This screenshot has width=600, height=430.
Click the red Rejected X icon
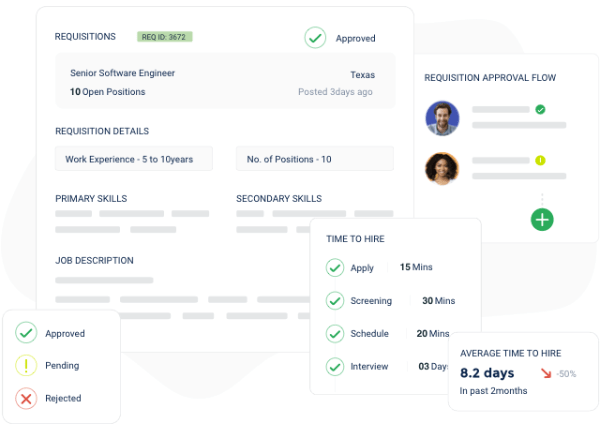pos(26,398)
